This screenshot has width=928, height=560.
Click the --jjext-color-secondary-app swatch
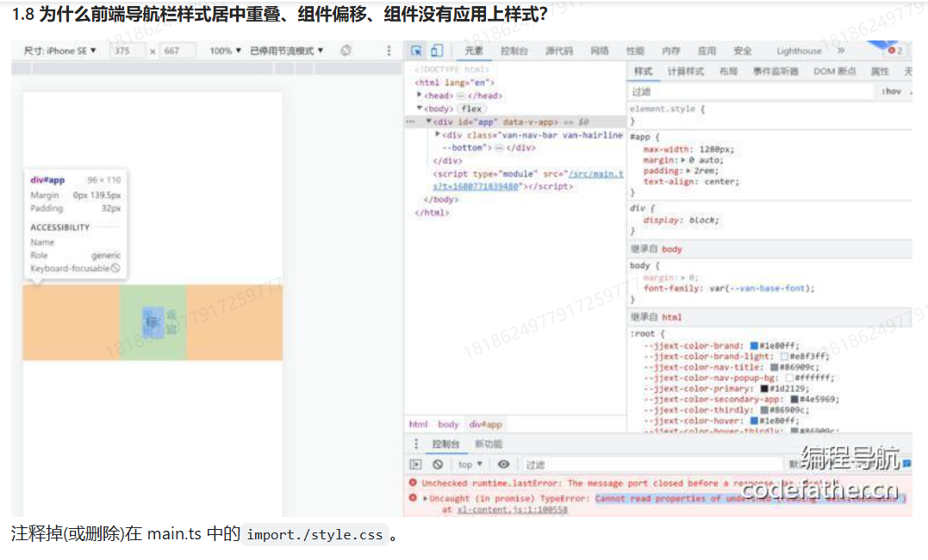point(794,399)
